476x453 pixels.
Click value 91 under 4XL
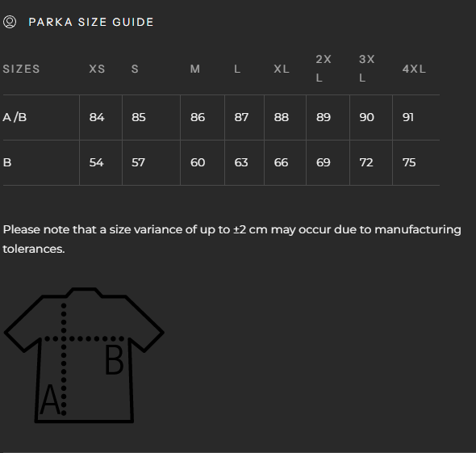(x=407, y=117)
